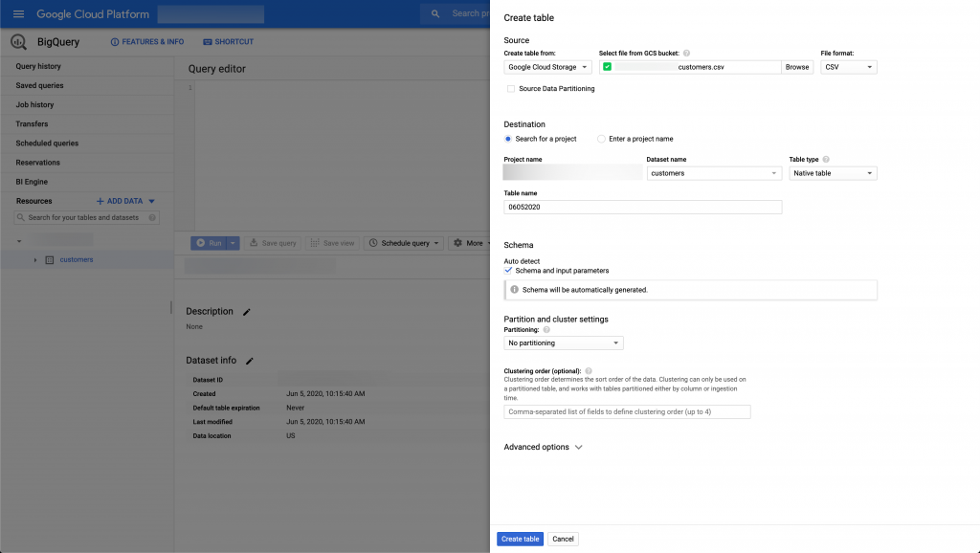Toggle the Source Data Partitioning checkbox
The image size is (980, 553).
pyautogui.click(x=511, y=89)
